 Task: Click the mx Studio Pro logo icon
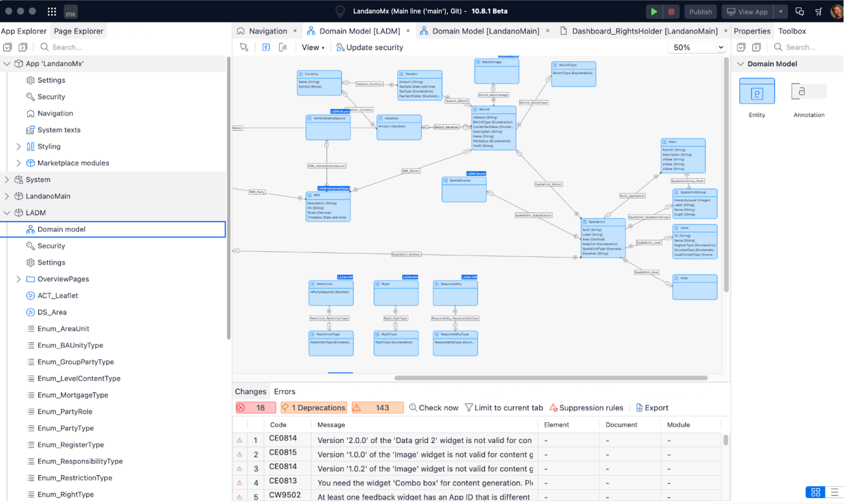70,12
